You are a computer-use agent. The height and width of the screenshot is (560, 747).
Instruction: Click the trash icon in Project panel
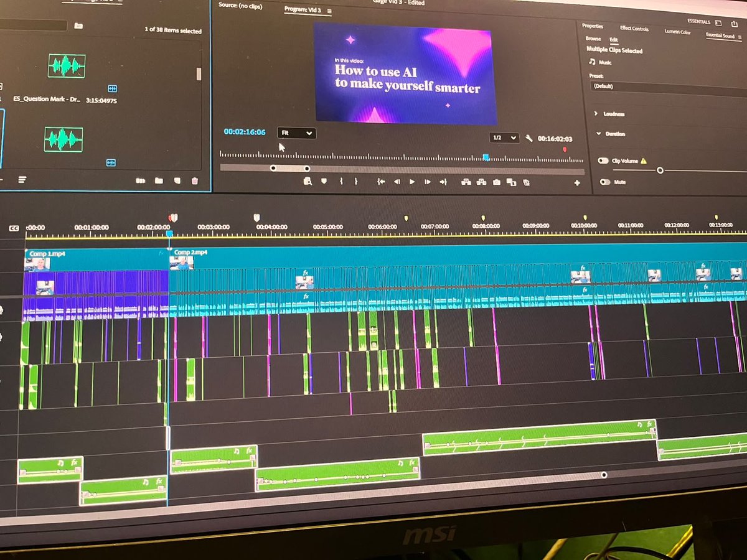coord(195,180)
